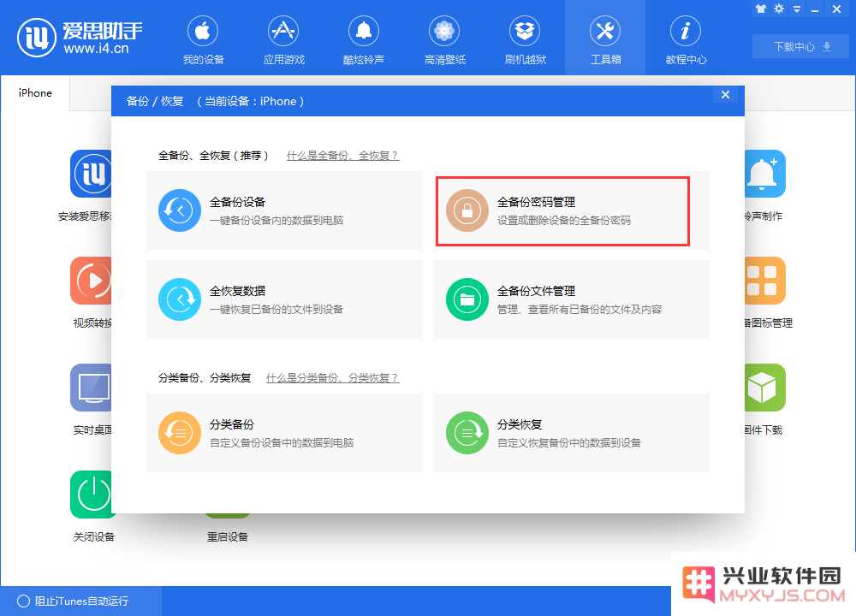856x616 pixels.
Task: Click description 一键恢复已备份的文件到设备
Action: (276, 310)
